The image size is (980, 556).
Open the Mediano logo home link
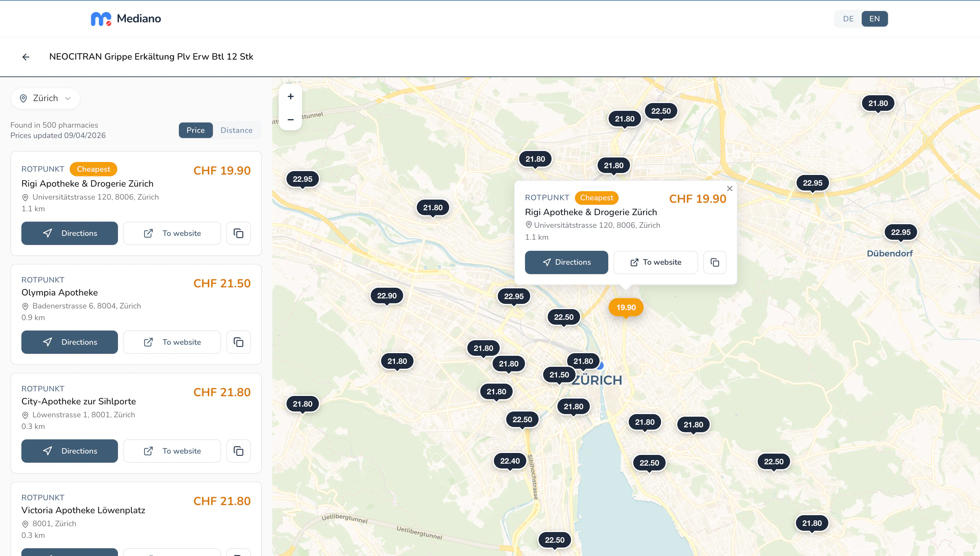(126, 19)
